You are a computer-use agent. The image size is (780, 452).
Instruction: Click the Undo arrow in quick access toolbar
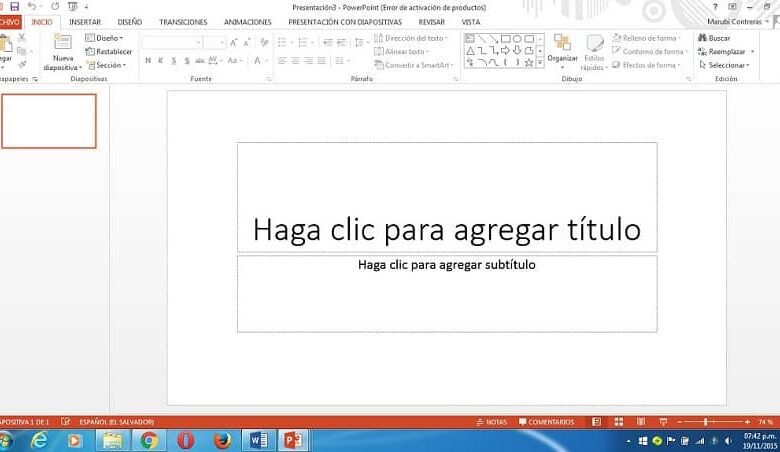[32, 6]
